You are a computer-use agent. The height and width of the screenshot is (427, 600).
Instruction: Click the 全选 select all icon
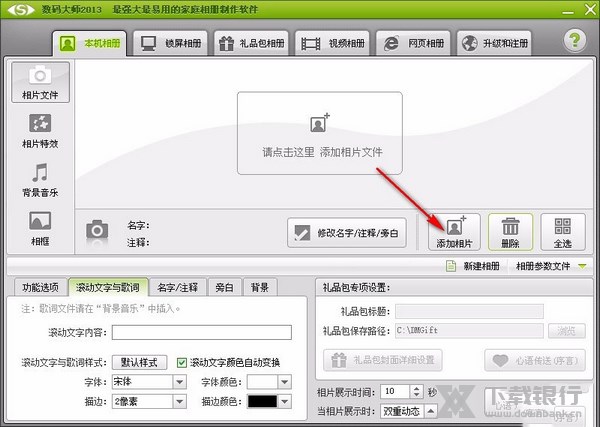click(x=561, y=232)
